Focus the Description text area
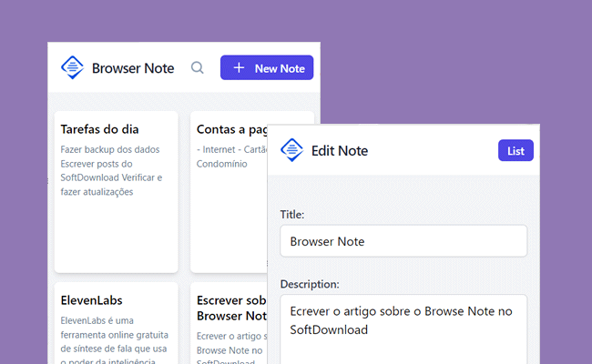The image size is (592, 364). click(403, 329)
